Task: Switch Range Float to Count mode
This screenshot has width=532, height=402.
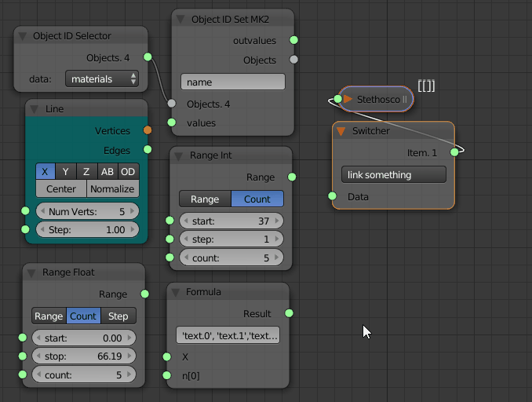Action: (83, 316)
